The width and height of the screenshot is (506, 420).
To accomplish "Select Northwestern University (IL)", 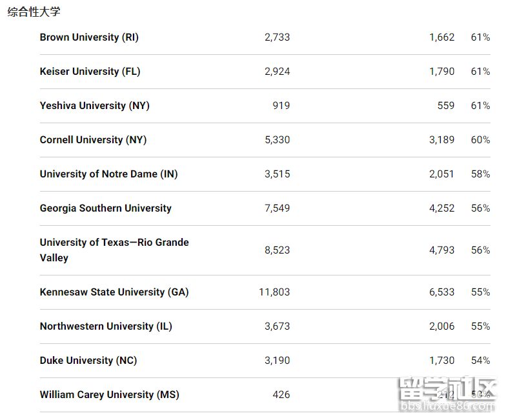I will pyautogui.click(x=106, y=326).
